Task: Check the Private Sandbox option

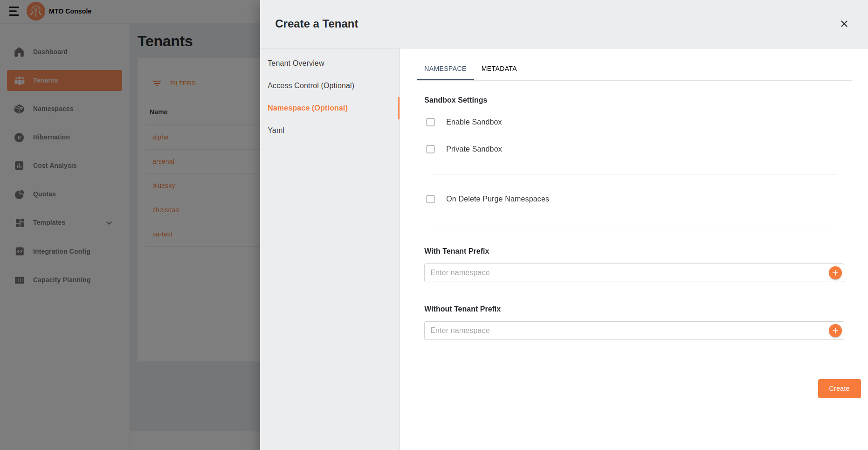Action: click(430, 149)
